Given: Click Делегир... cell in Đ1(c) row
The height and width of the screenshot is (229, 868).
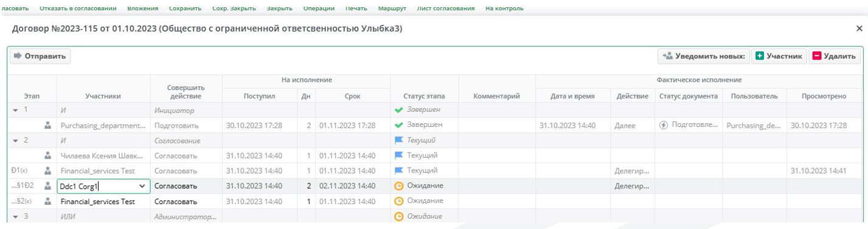Looking at the screenshot, I should tap(632, 171).
